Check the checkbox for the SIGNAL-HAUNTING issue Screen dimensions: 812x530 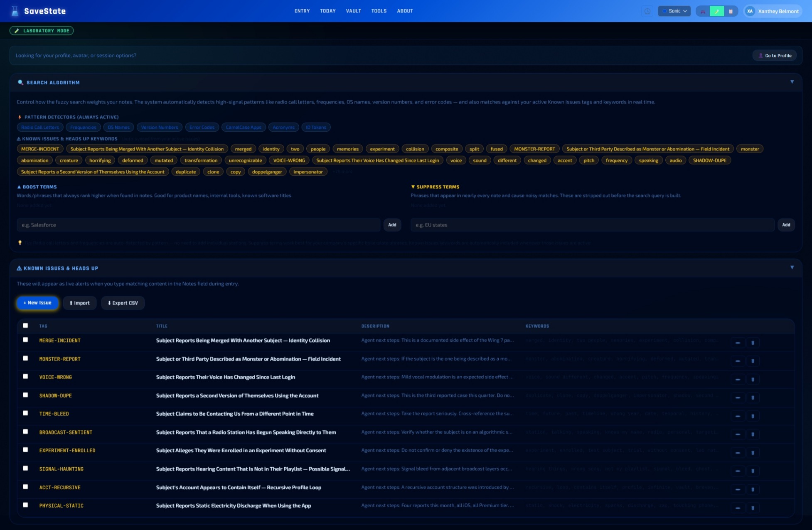(25, 468)
